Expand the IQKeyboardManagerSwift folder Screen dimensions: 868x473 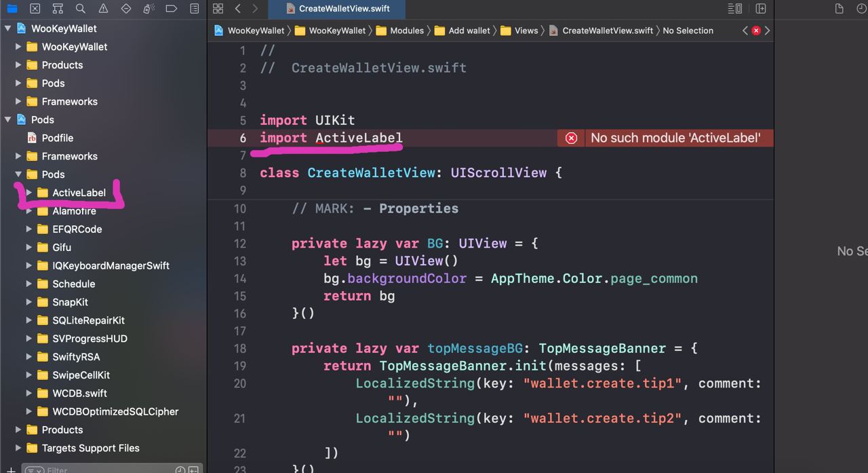point(29,265)
